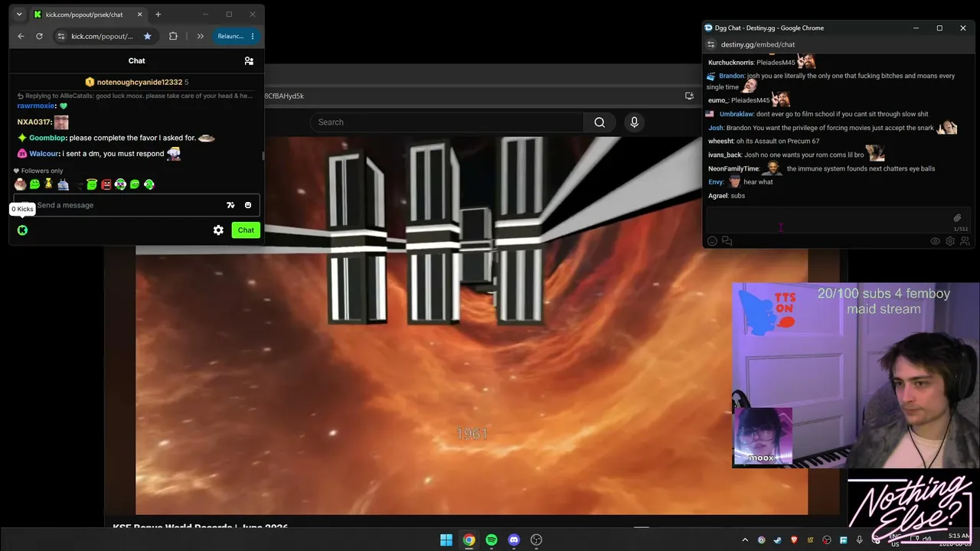The width and height of the screenshot is (980, 551).
Task: Open Dgg chat whispers speech-bubble icon
Action: pyautogui.click(x=727, y=241)
